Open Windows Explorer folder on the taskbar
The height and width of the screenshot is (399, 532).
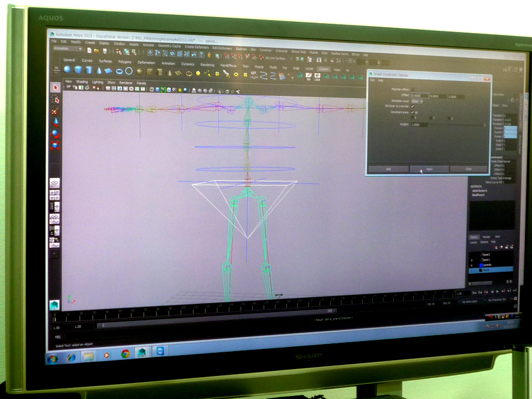89,356
